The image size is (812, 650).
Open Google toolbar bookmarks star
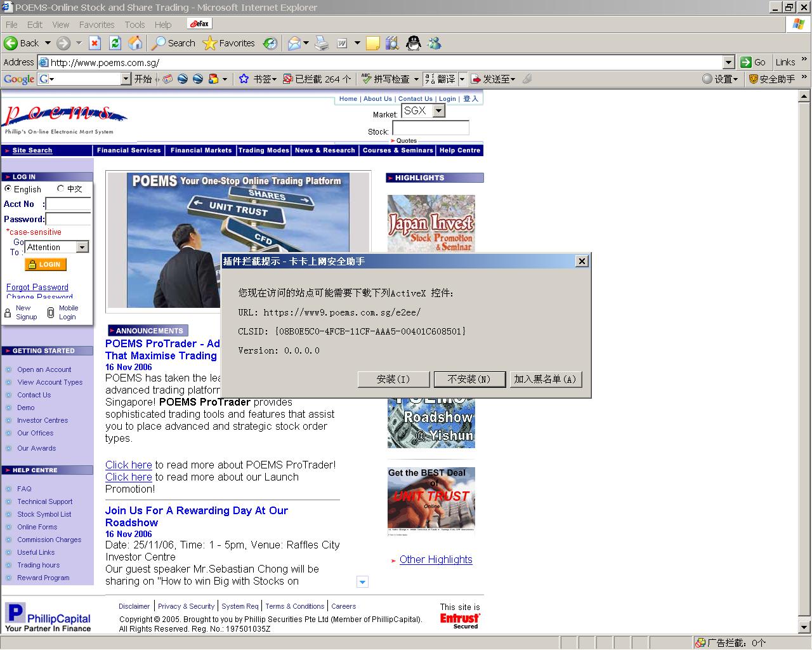[x=244, y=79]
